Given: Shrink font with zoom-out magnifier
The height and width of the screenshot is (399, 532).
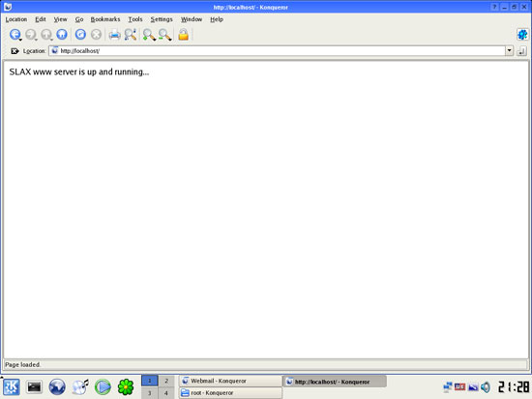Looking at the screenshot, I should tap(164, 35).
